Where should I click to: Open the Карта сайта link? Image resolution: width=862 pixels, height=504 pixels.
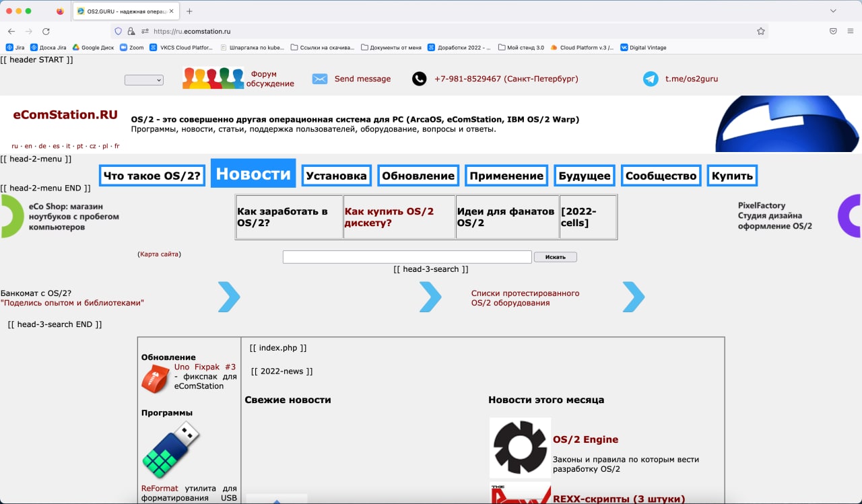(160, 254)
